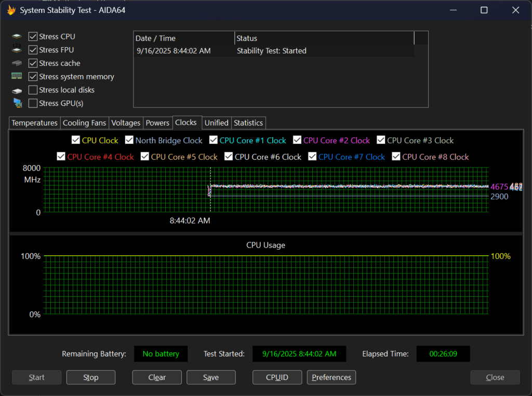Open the CPUID panel
The width and height of the screenshot is (532, 396).
[x=277, y=377]
